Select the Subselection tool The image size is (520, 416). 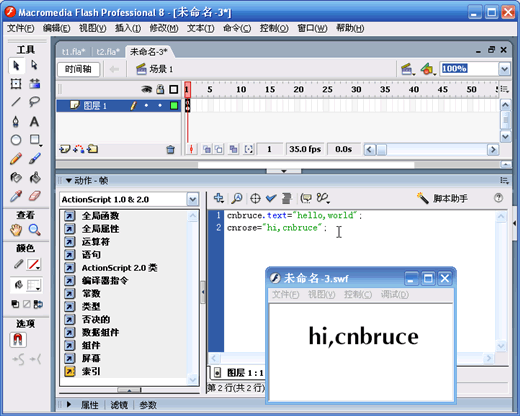coord(34,66)
